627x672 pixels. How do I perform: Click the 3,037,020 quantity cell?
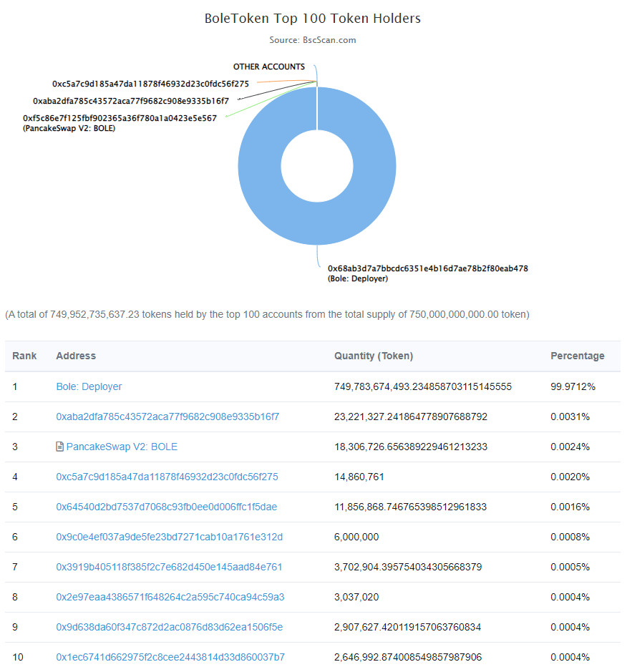(x=356, y=597)
